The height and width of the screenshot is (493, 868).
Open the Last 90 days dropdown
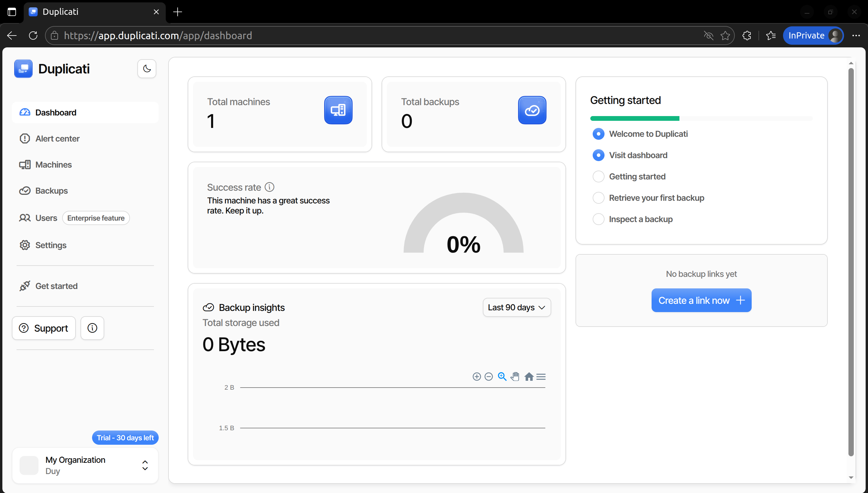point(516,307)
